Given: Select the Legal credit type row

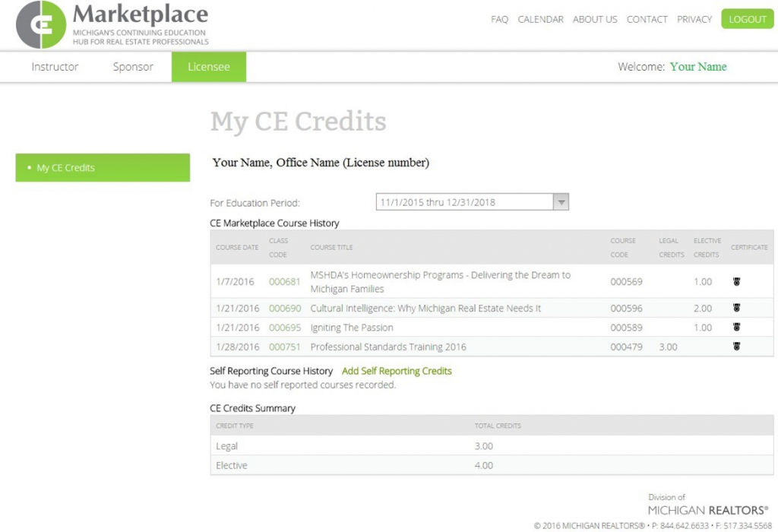Looking at the screenshot, I should (492, 445).
